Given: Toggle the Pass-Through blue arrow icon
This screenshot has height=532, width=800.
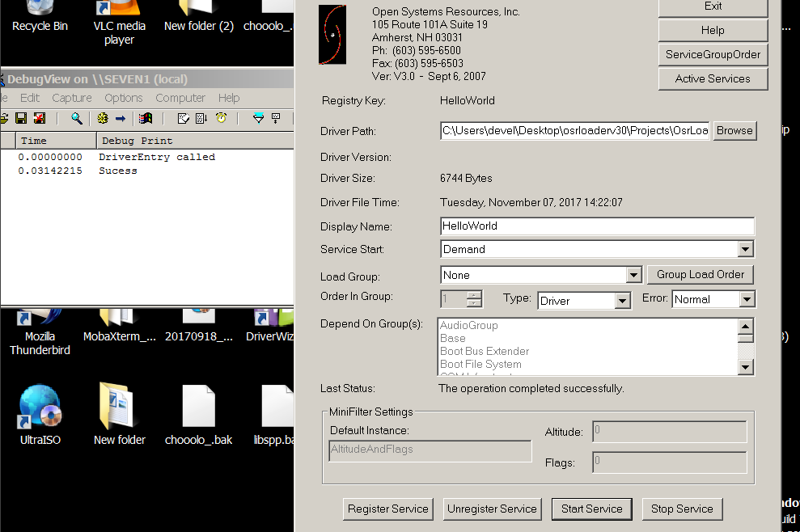Looking at the screenshot, I should point(121,119).
